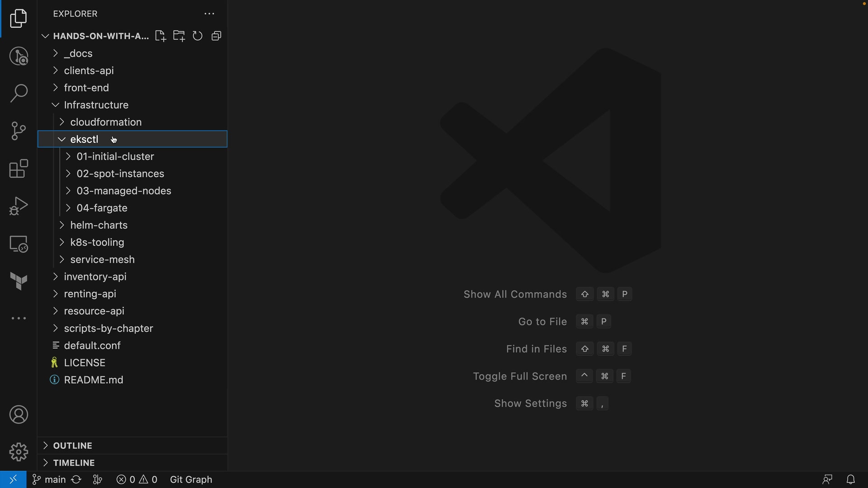Open Git Graph from status bar
868x488 pixels.
191,479
